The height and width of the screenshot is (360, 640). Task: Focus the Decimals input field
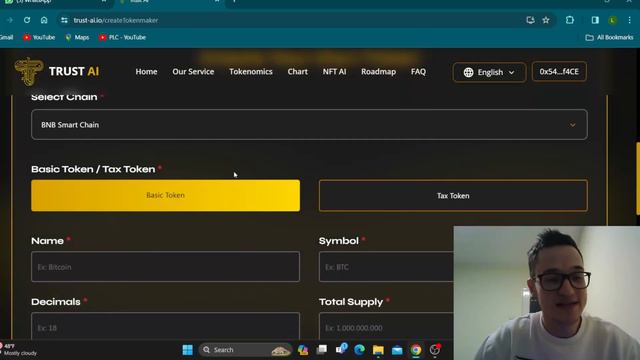pos(165,326)
